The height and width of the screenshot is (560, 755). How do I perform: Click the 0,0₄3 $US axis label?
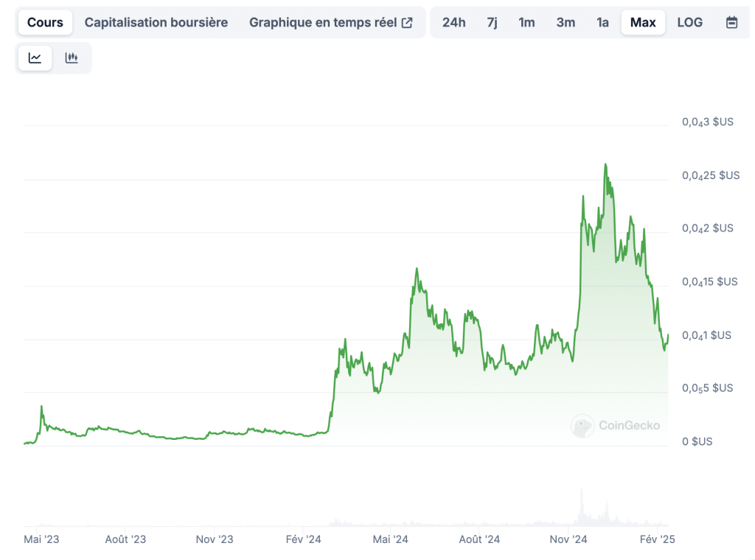(708, 122)
